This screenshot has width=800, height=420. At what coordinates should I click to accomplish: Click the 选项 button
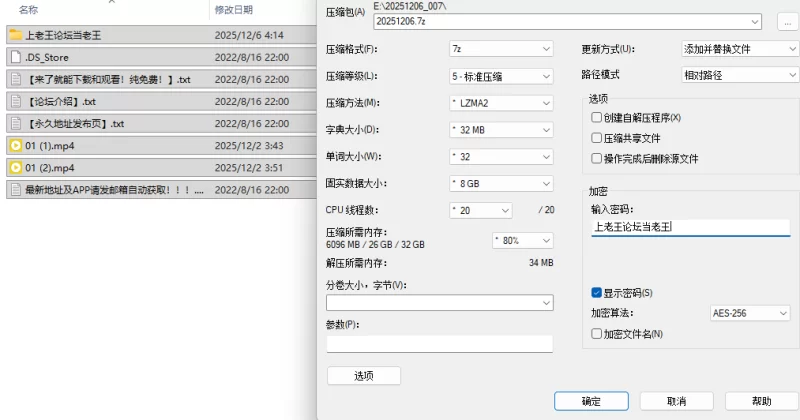pyautogui.click(x=364, y=376)
